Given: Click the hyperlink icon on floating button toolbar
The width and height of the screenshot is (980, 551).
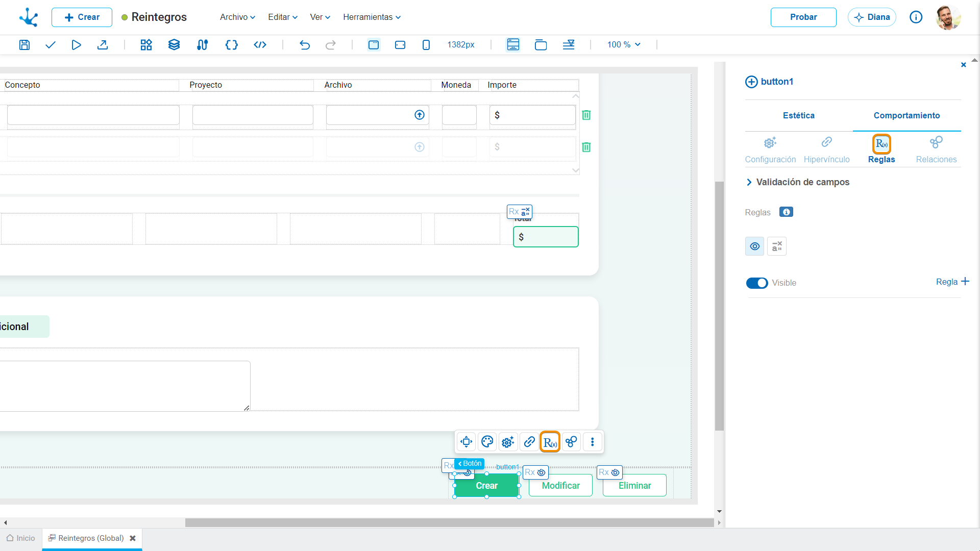Looking at the screenshot, I should pyautogui.click(x=529, y=442).
